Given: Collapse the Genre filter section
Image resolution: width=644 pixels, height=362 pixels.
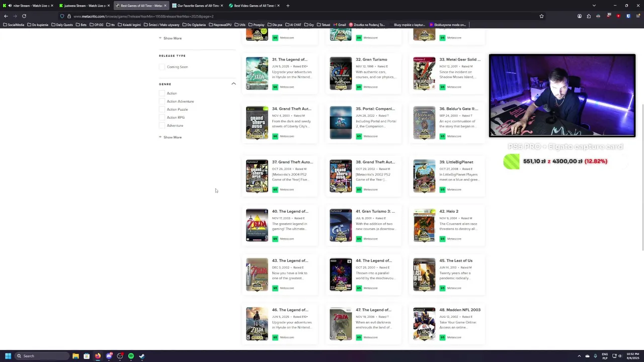Looking at the screenshot, I should coord(233,83).
